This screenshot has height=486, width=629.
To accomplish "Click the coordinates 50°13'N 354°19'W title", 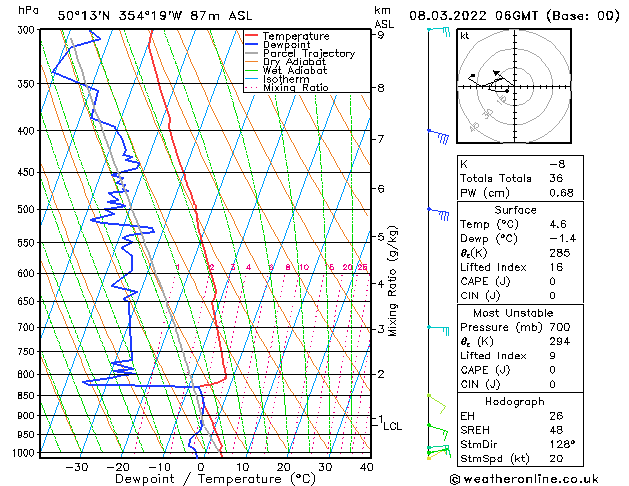I will 154,16.
